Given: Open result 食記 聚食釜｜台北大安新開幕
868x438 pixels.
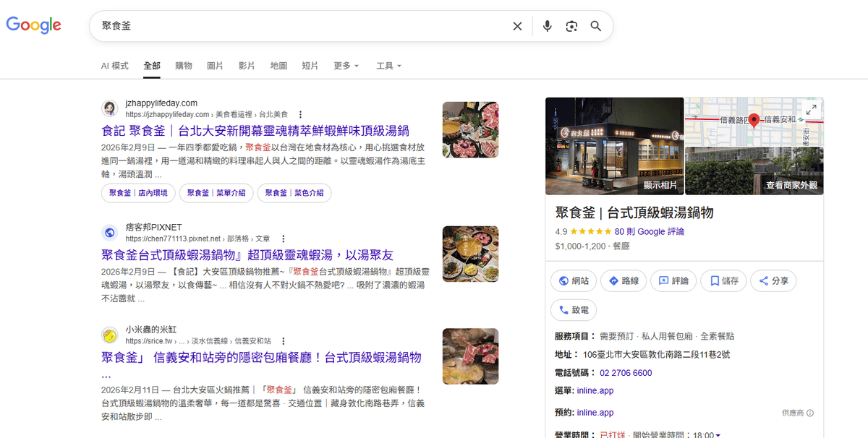Looking at the screenshot, I should pyautogui.click(x=255, y=131).
